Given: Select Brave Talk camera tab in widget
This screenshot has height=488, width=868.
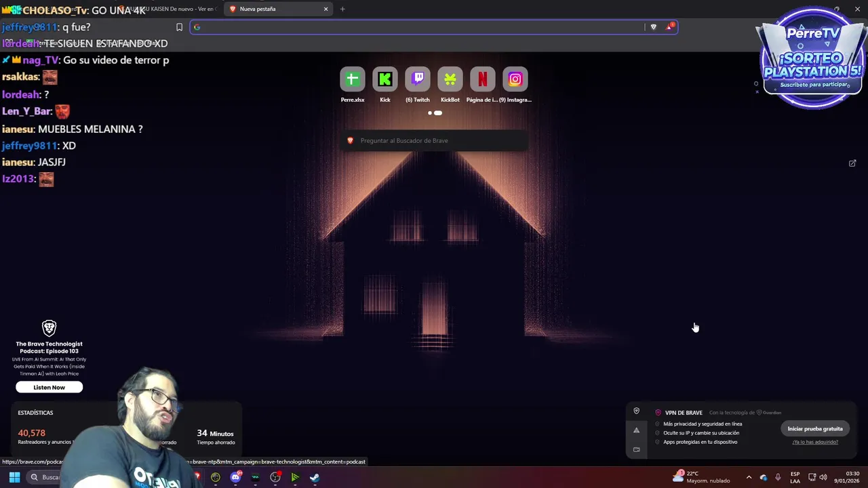Looking at the screenshot, I should tap(636, 449).
